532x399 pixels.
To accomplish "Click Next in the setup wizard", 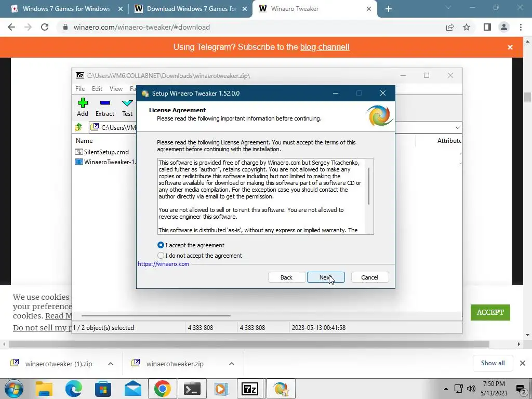I will click(x=326, y=277).
